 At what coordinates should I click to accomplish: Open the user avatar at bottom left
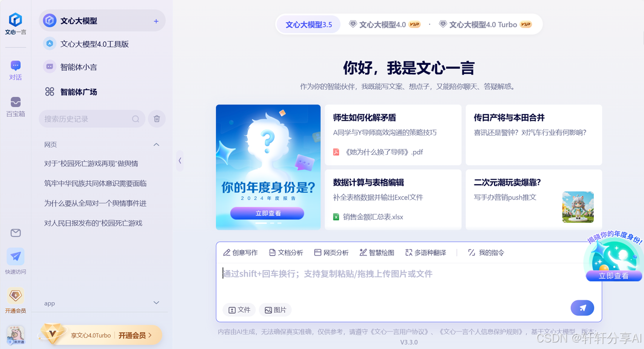click(16, 334)
